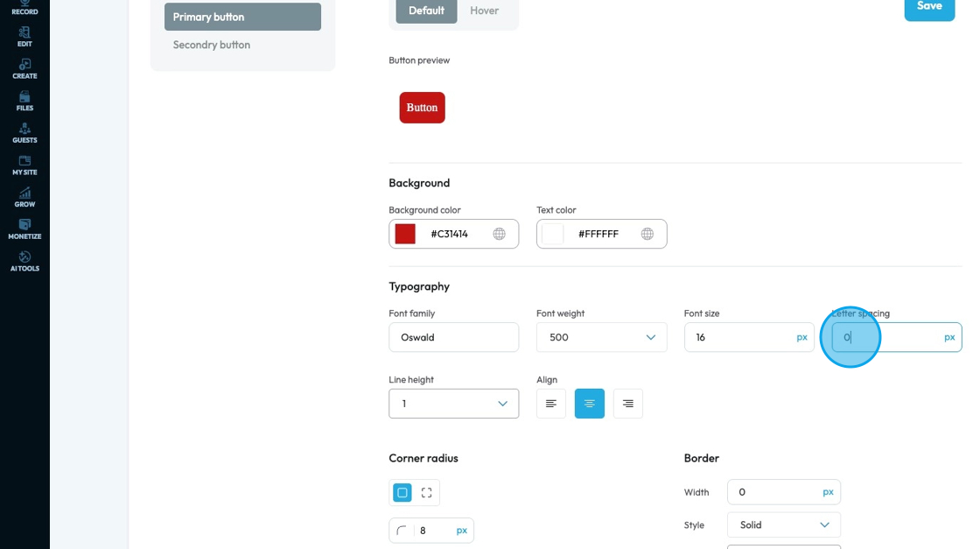The height and width of the screenshot is (549, 980).
Task: Click the Button preview label
Action: [419, 60]
